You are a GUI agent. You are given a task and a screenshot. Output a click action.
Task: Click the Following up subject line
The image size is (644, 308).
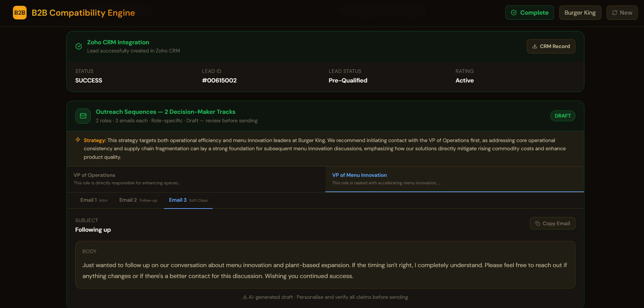tap(93, 230)
